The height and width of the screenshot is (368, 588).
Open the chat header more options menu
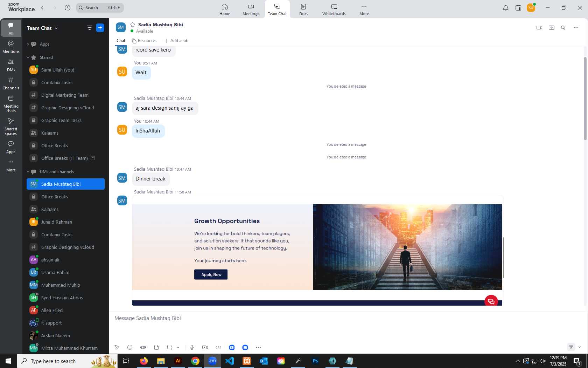[x=576, y=28]
